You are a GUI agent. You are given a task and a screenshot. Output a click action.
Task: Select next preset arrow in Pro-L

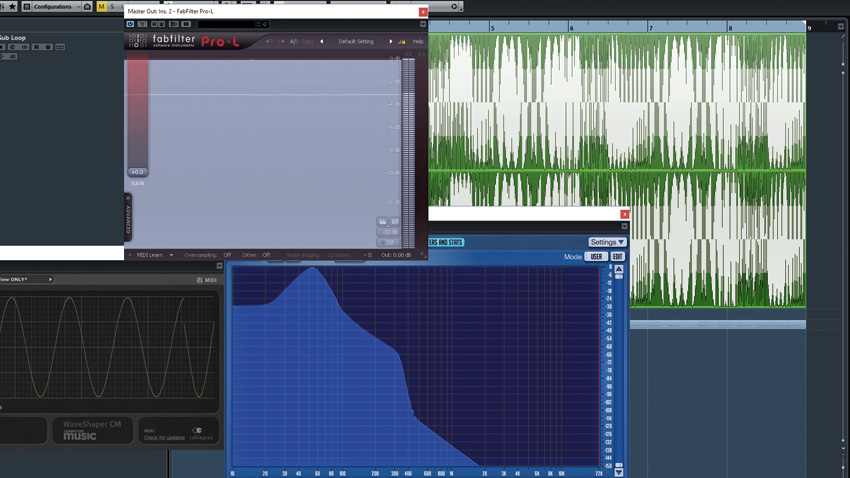[390, 42]
